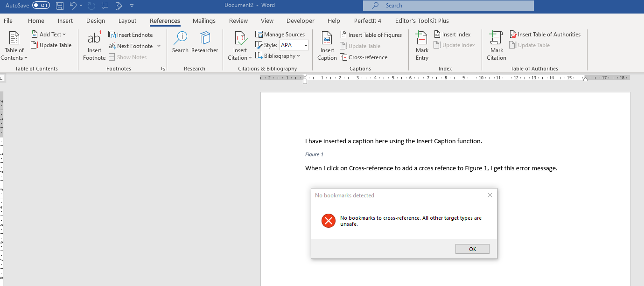The width and height of the screenshot is (644, 286).
Task: Click Mark Citation in Table of Authorities
Action: click(x=497, y=46)
